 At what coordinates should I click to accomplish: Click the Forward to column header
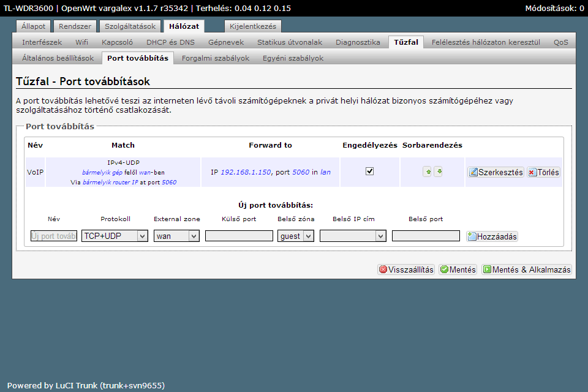[x=270, y=145]
